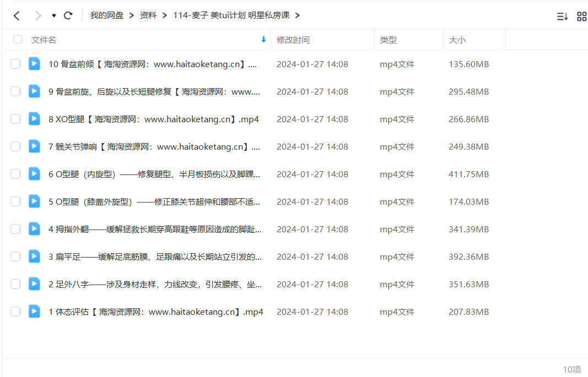Select file name 10 骨盆前倾
Screen dimensions: 588x377
(x=153, y=64)
